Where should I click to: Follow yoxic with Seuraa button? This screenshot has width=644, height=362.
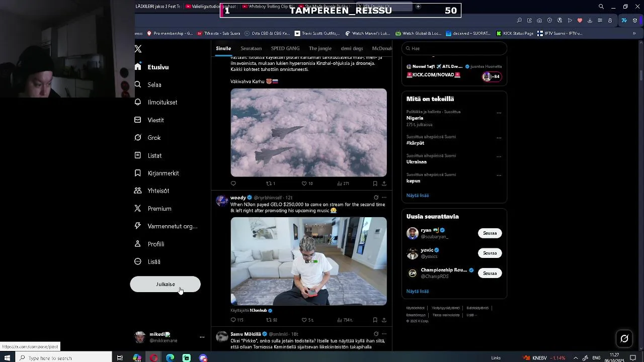point(490,253)
